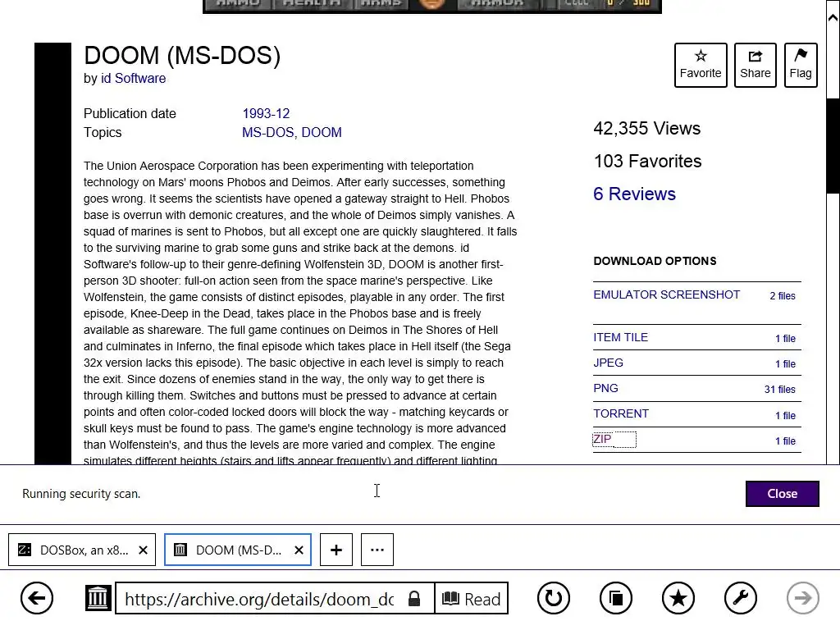Open the Share button

coord(755,65)
